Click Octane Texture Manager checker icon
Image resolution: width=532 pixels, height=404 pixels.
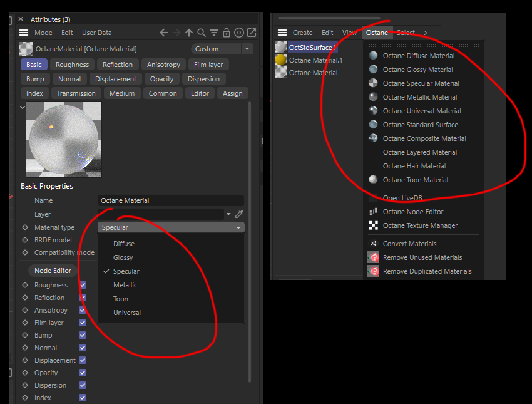pyautogui.click(x=373, y=225)
